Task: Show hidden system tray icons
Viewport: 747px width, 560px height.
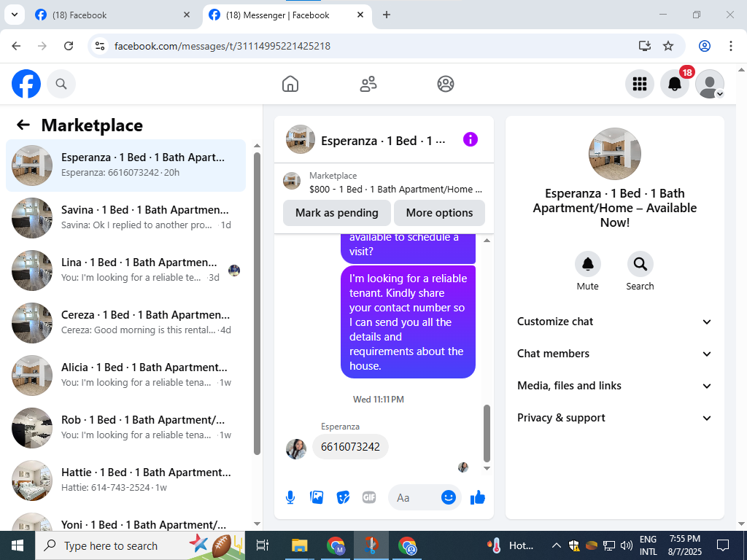Action: point(557,545)
